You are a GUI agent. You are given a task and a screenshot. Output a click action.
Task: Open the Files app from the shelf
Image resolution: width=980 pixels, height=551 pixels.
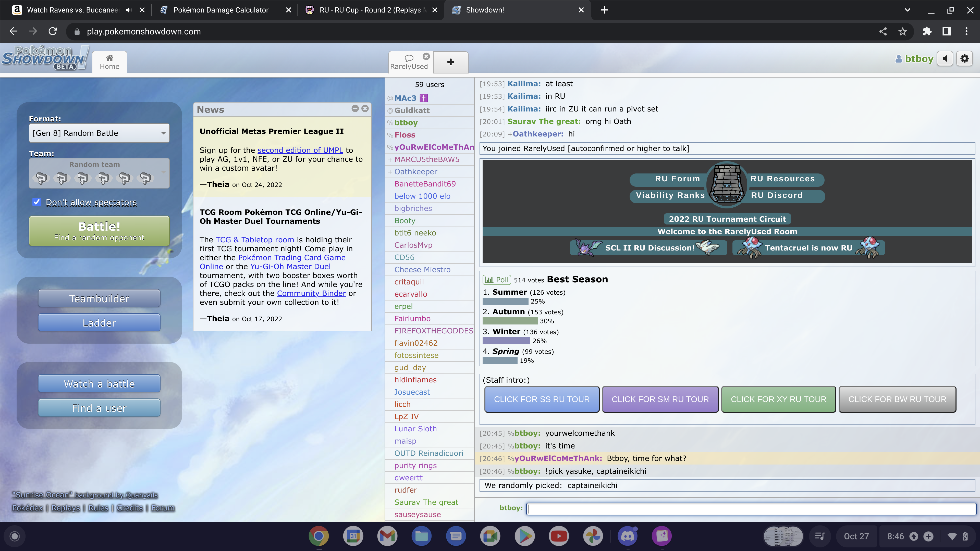pyautogui.click(x=422, y=536)
